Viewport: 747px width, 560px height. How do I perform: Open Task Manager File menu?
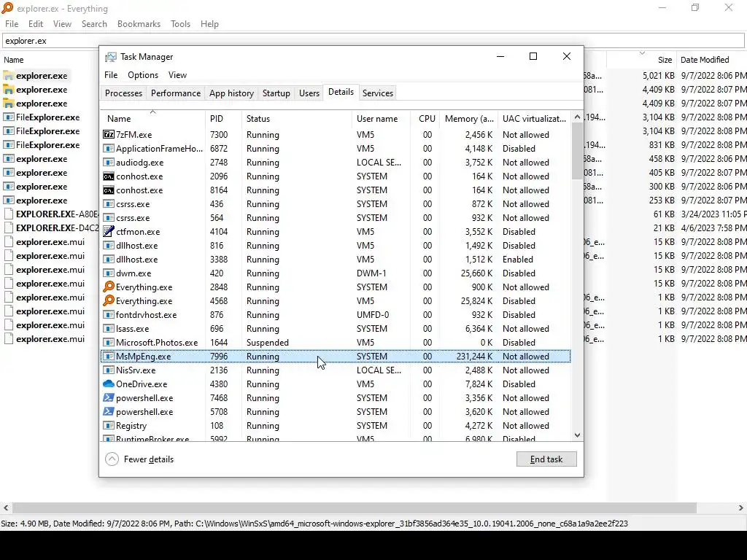(x=111, y=75)
